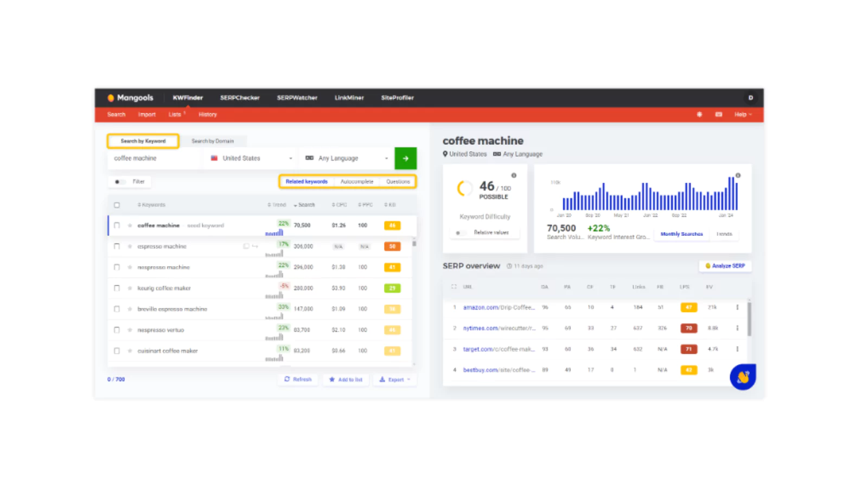Open the amazon.com row three-dot menu
Image resolution: width=868 pixels, height=488 pixels.
point(737,307)
